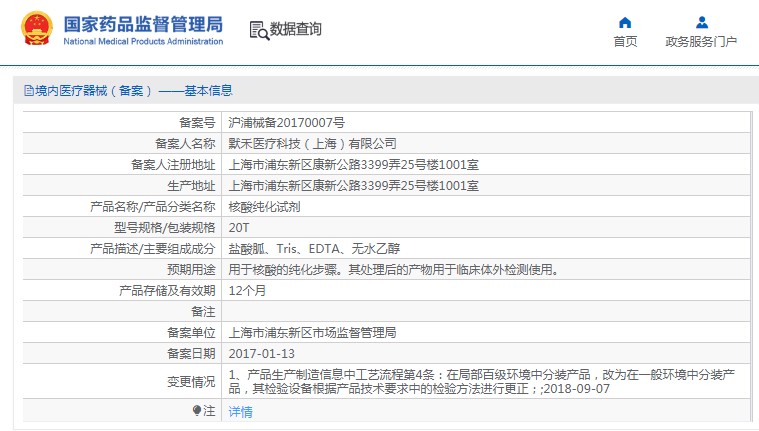Click the 备案人名称 row label

(185, 143)
